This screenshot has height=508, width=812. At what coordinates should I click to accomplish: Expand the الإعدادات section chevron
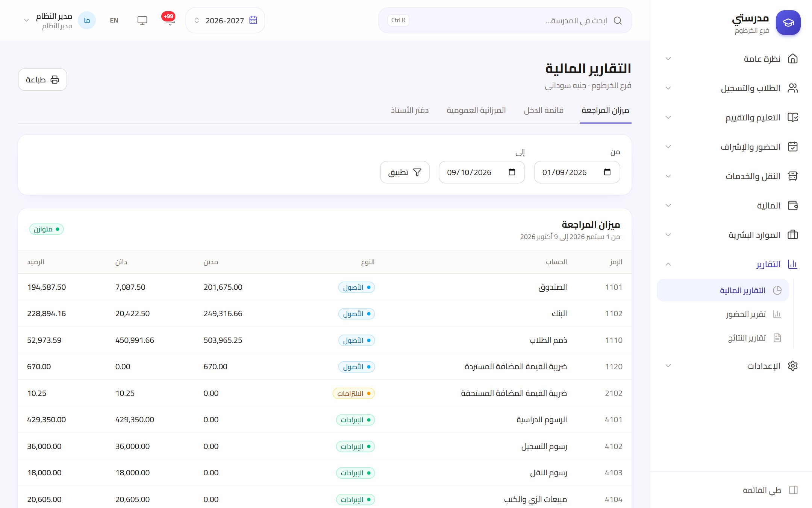coord(668,366)
